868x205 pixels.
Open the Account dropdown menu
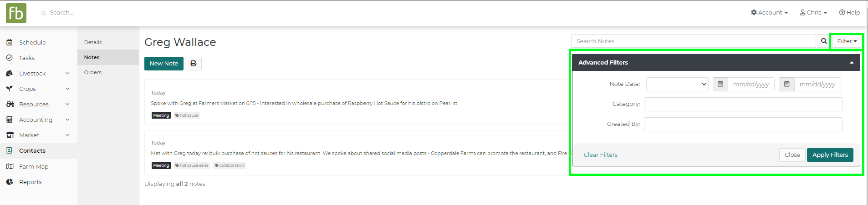coord(769,13)
